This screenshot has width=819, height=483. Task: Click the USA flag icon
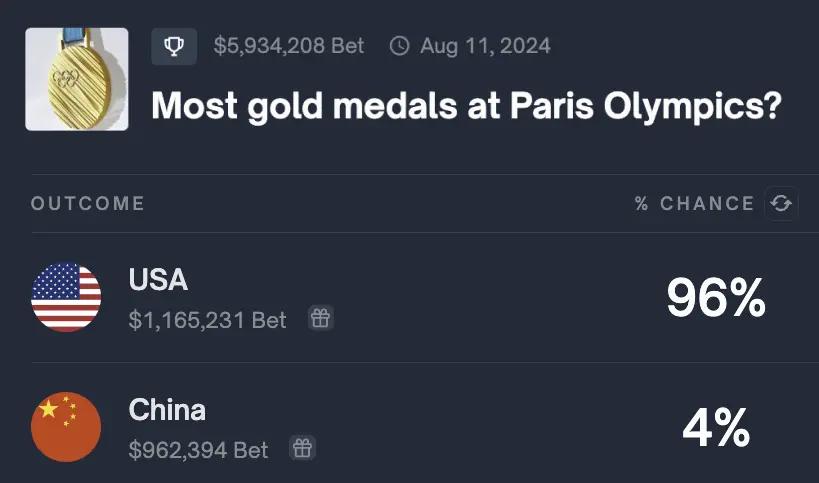tap(66, 297)
